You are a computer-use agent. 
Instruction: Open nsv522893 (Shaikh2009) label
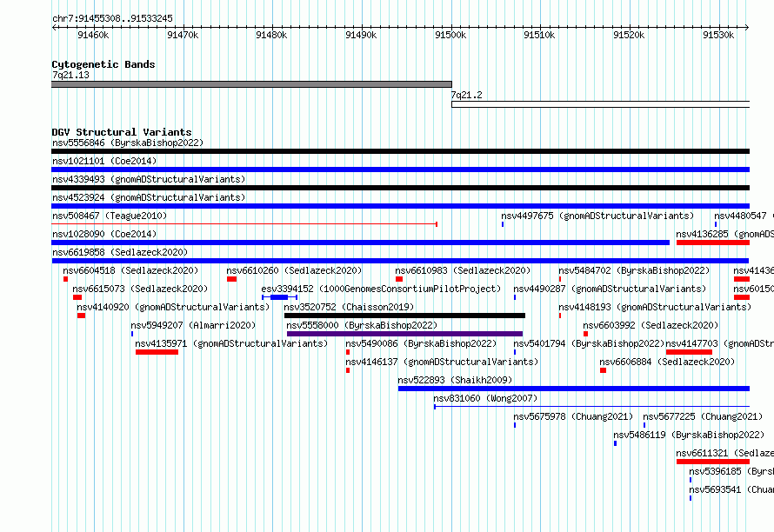(455, 380)
